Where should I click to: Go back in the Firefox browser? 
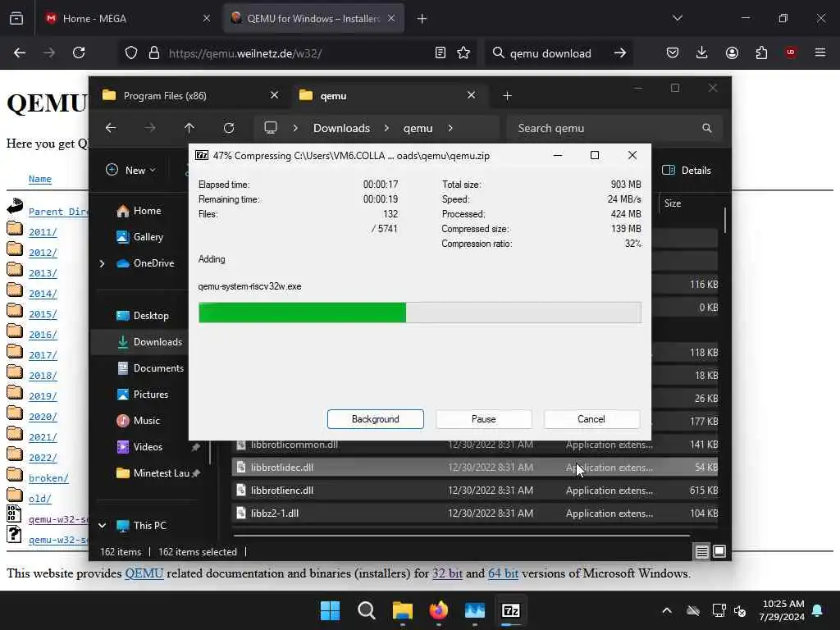point(20,52)
